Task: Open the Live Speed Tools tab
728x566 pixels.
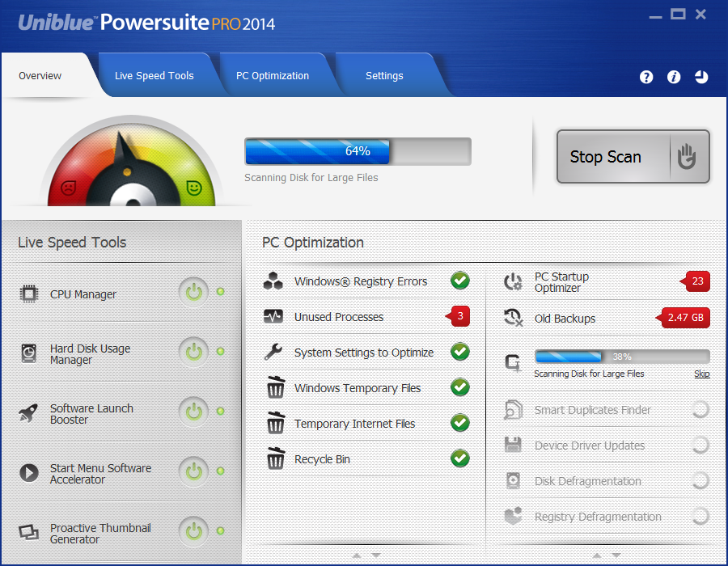Action: (x=154, y=76)
